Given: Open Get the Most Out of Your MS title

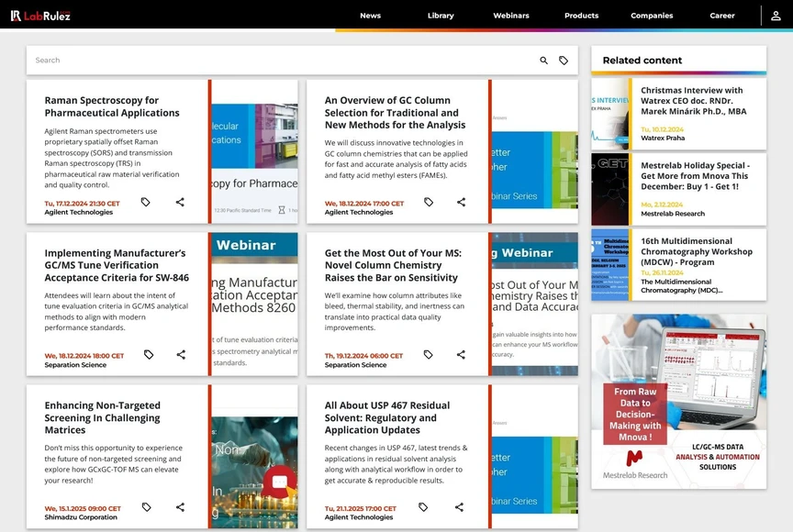Looking at the screenshot, I should click(393, 265).
